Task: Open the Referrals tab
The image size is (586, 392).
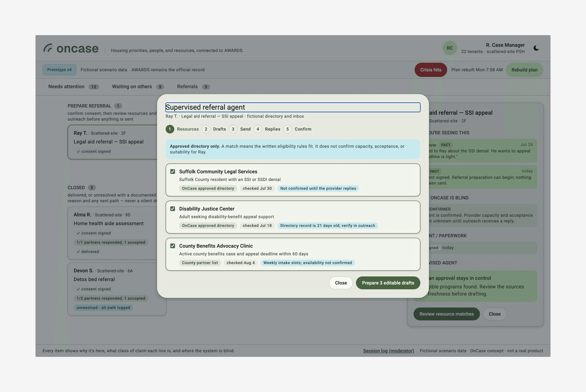Action: coord(193,87)
